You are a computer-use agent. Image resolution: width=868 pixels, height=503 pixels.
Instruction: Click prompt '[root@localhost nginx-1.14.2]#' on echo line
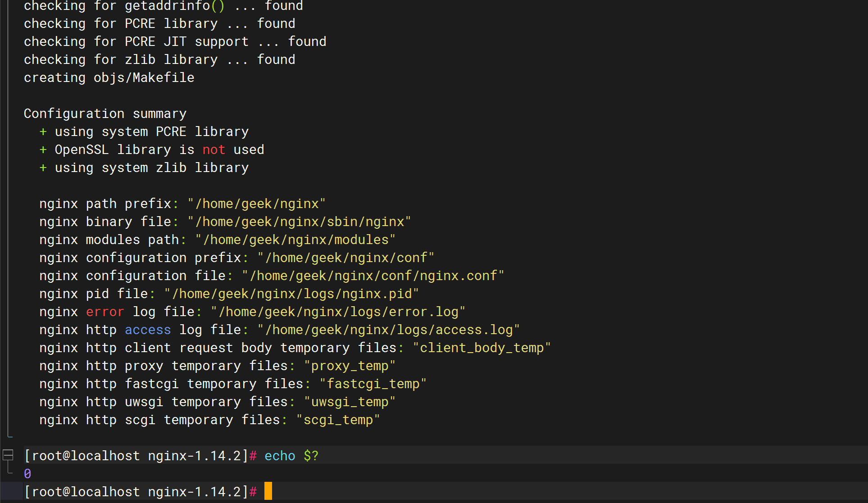[141, 456]
